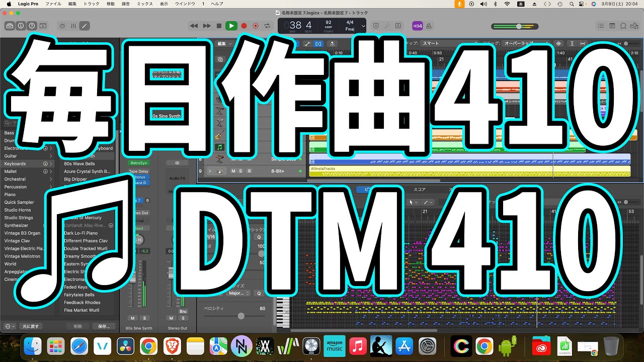This screenshot has height=362, width=644.
Task: Open the Tuner icon in control bar
Action: pyautogui.click(x=386, y=26)
